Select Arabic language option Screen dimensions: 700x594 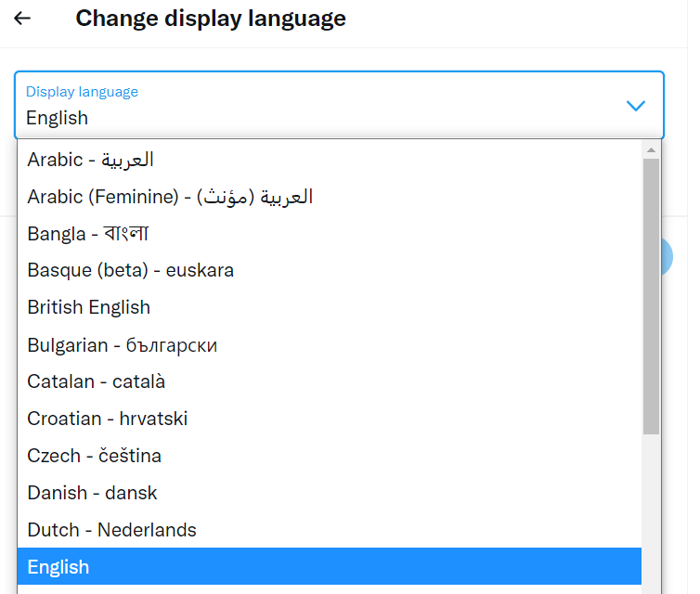pos(330,160)
